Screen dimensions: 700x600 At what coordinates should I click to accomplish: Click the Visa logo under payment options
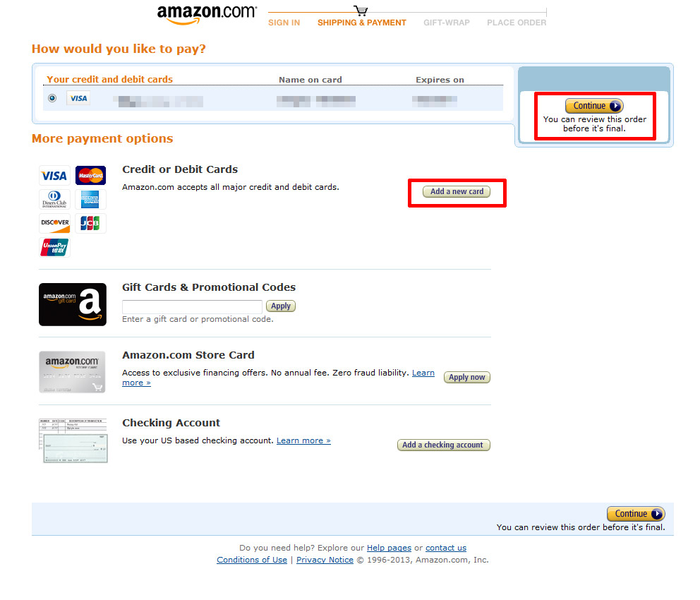(x=54, y=176)
